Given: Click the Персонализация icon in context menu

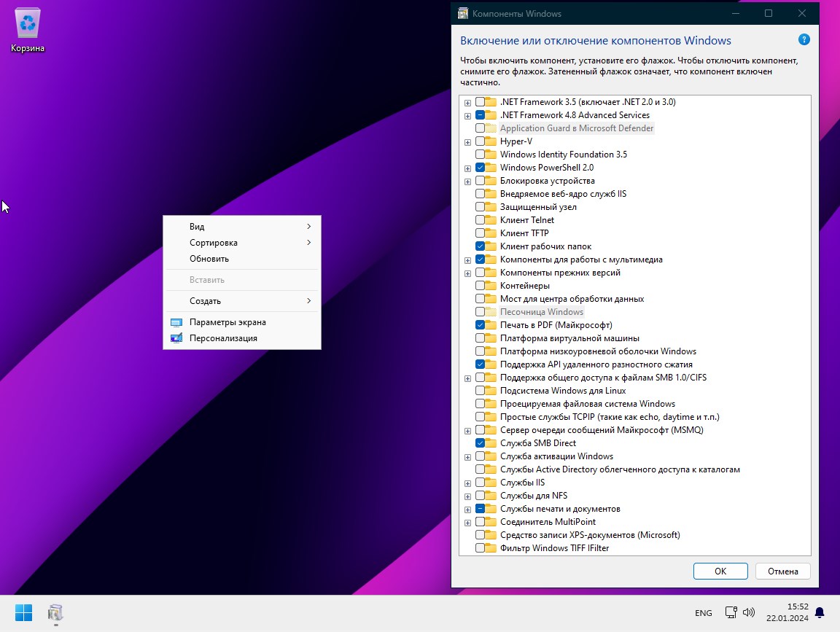Looking at the screenshot, I should (x=176, y=338).
